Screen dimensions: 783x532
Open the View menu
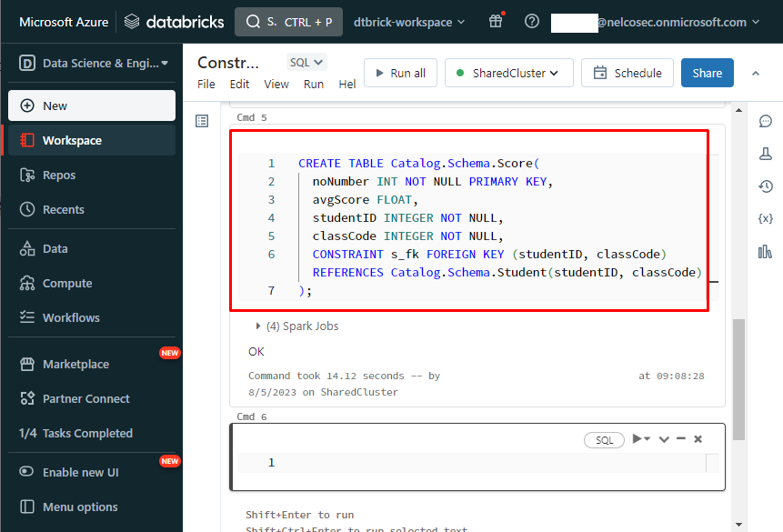click(276, 84)
